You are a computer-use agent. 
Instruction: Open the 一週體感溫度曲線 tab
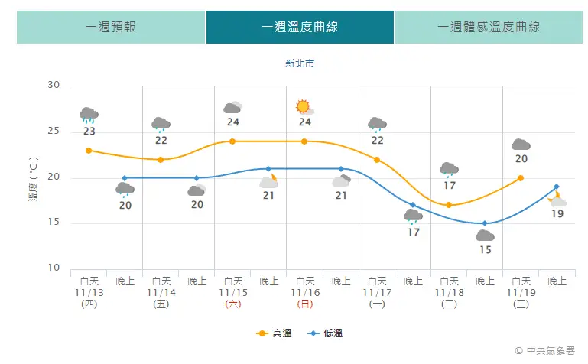pos(489,27)
